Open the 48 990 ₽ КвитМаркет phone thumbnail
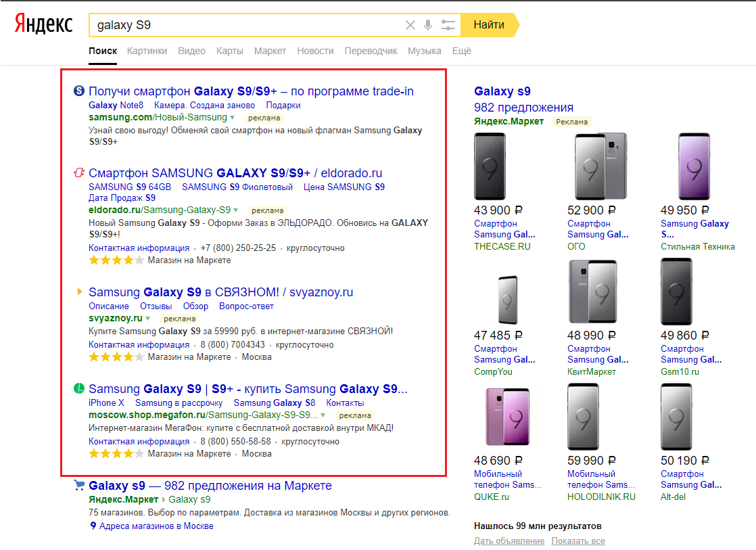The width and height of the screenshot is (756, 550). [592, 292]
